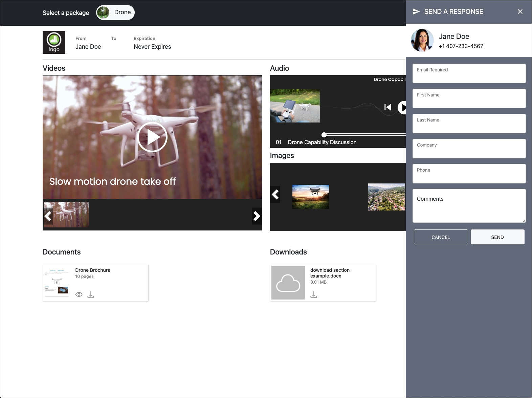The image size is (532, 398).
Task: Close the Send a Response panel
Action: 520,12
